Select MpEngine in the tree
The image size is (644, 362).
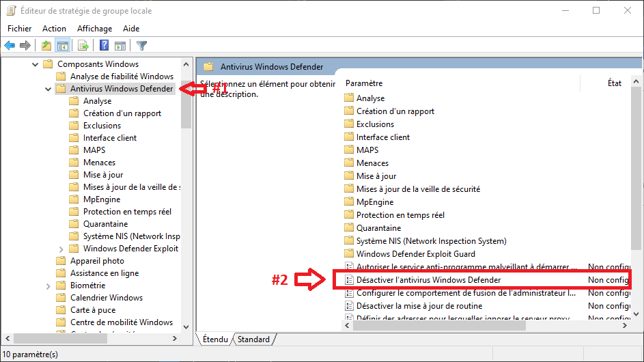(x=102, y=199)
